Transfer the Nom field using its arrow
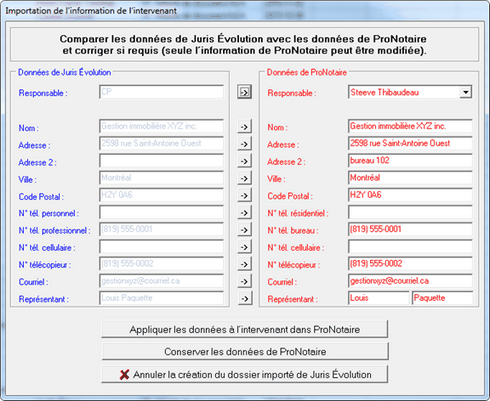Image resolution: width=490 pixels, height=401 pixels. 244,127
